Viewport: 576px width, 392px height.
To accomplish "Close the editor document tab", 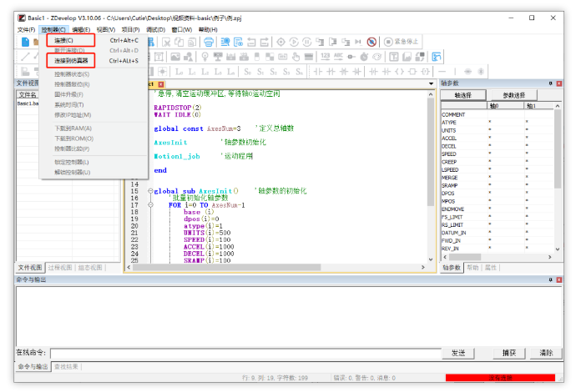I will [x=160, y=84].
